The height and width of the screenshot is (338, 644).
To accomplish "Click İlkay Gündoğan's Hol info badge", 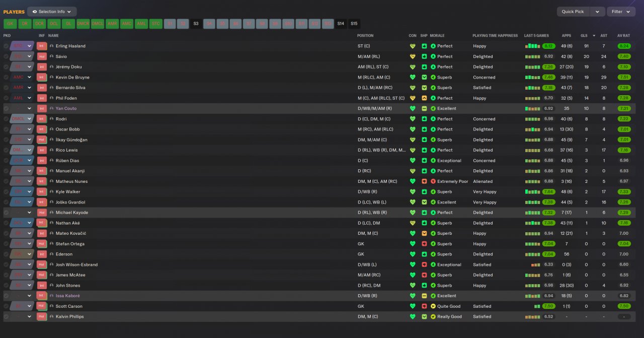I will (x=42, y=140).
